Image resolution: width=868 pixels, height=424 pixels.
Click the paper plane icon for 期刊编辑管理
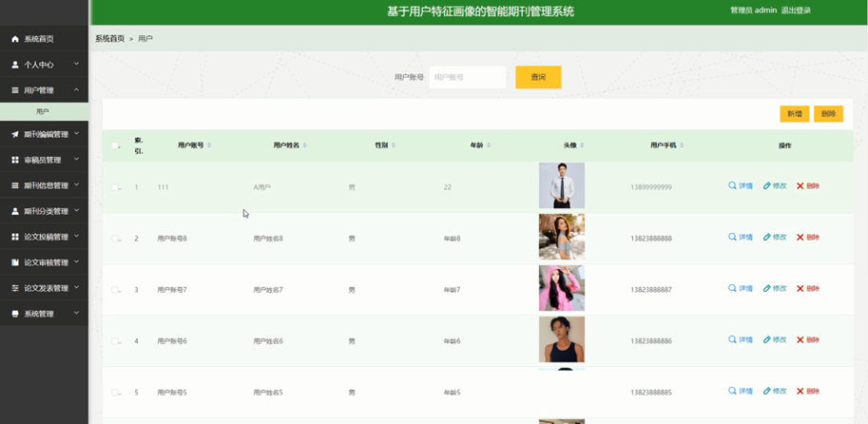click(15, 135)
